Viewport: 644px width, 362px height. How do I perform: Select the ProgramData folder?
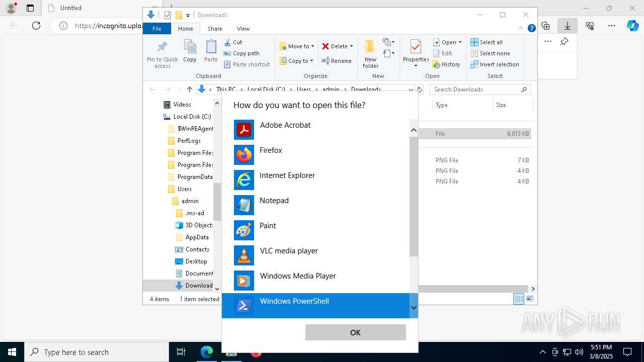pos(190,177)
